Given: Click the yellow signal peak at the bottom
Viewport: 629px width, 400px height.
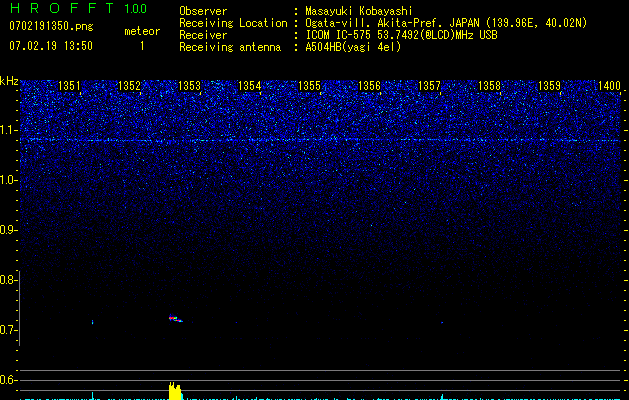Looking at the screenshot, I should [175, 389].
